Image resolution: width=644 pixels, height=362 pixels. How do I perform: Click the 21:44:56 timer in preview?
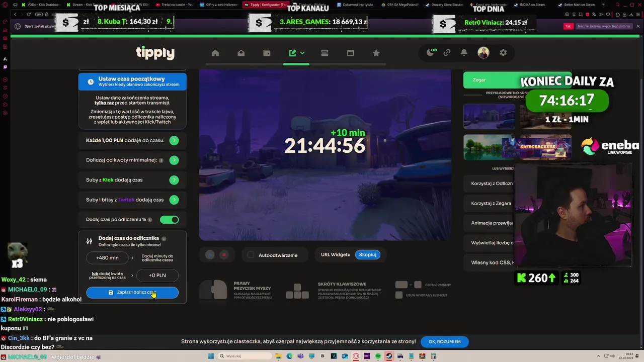325,146
